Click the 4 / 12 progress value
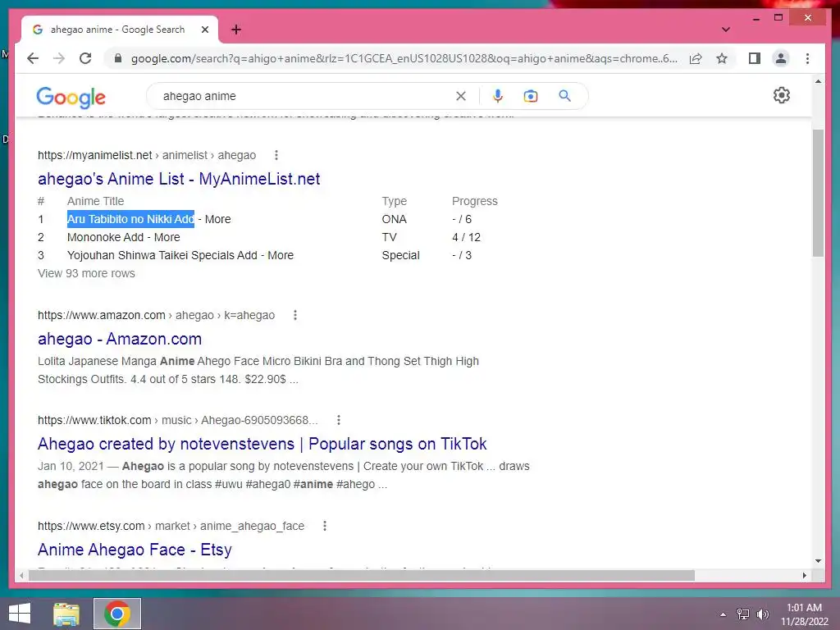The height and width of the screenshot is (630, 840). tap(466, 237)
